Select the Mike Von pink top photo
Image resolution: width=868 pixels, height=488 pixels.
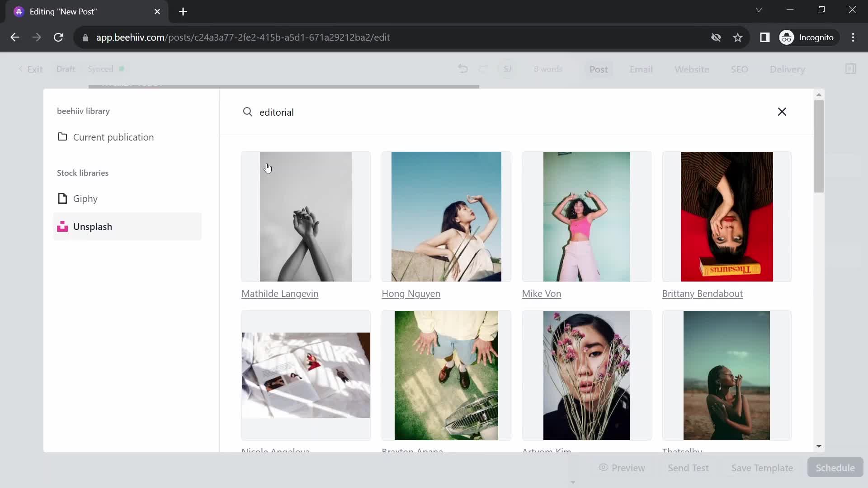(586, 216)
